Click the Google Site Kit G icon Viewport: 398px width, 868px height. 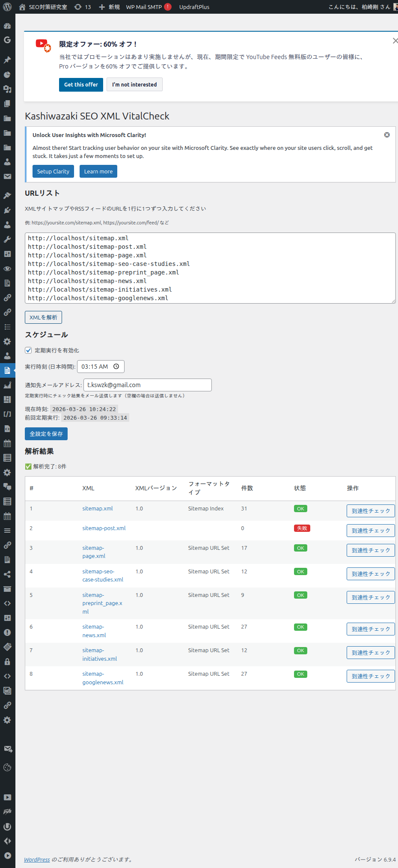point(7,40)
